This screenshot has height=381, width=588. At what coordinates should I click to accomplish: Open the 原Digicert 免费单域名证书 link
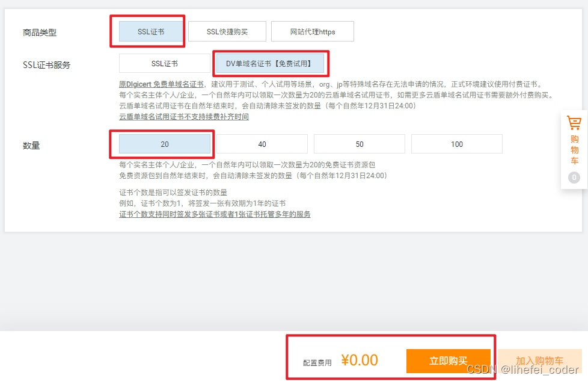(161, 84)
